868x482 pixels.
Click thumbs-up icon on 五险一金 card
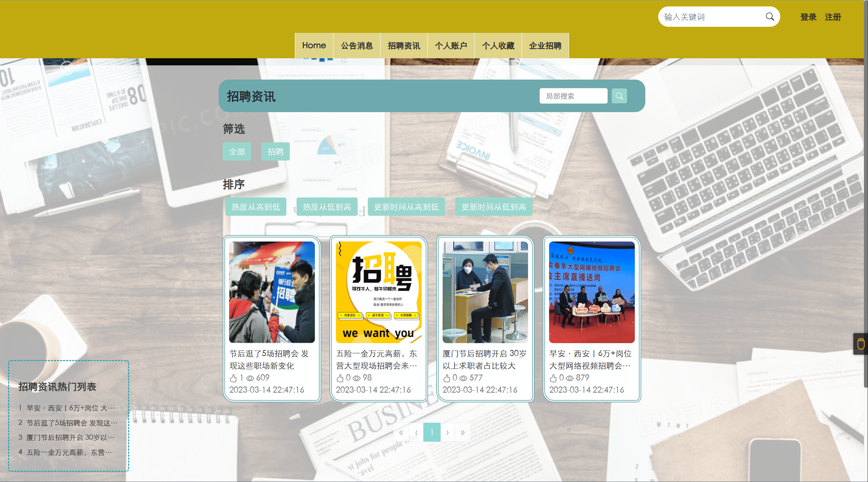pos(340,378)
